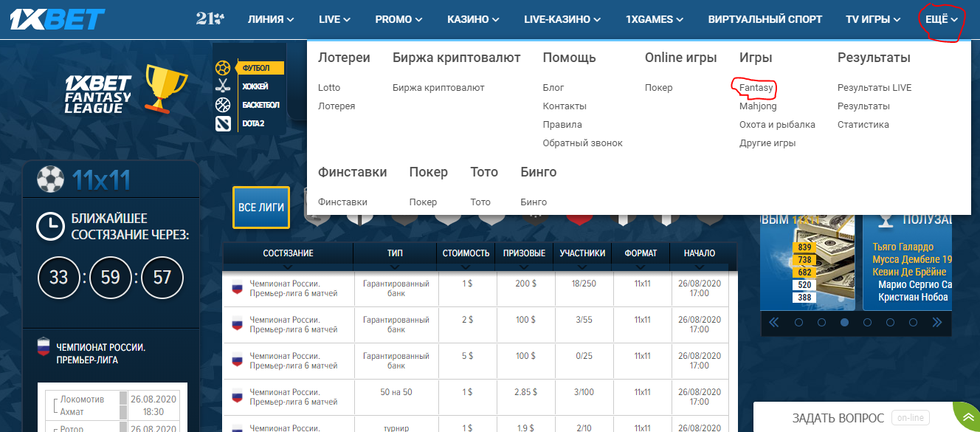Screen dimensions: 980x432
Task: Open Результаты LIVE menu entry
Action: pyautogui.click(x=874, y=87)
